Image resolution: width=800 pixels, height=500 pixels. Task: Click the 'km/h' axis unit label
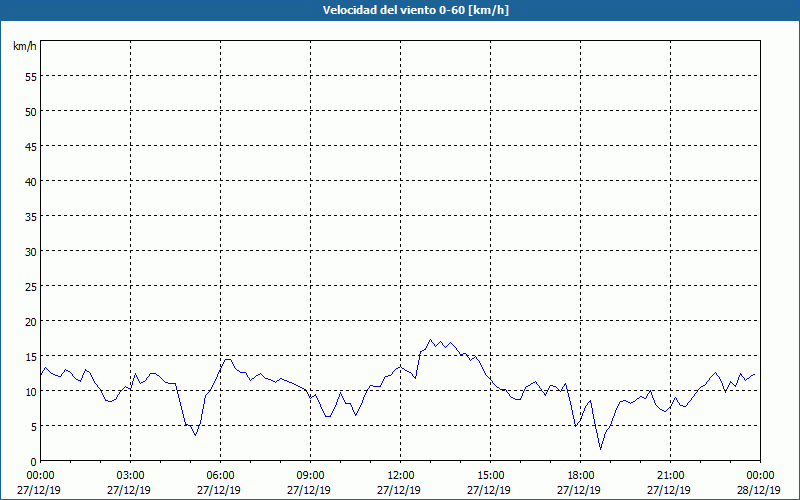(x=25, y=46)
